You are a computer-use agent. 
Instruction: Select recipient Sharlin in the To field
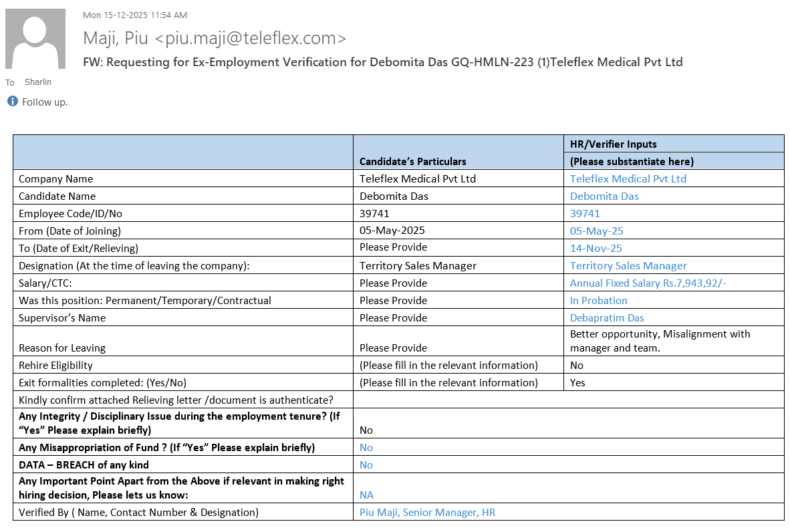[x=37, y=82]
